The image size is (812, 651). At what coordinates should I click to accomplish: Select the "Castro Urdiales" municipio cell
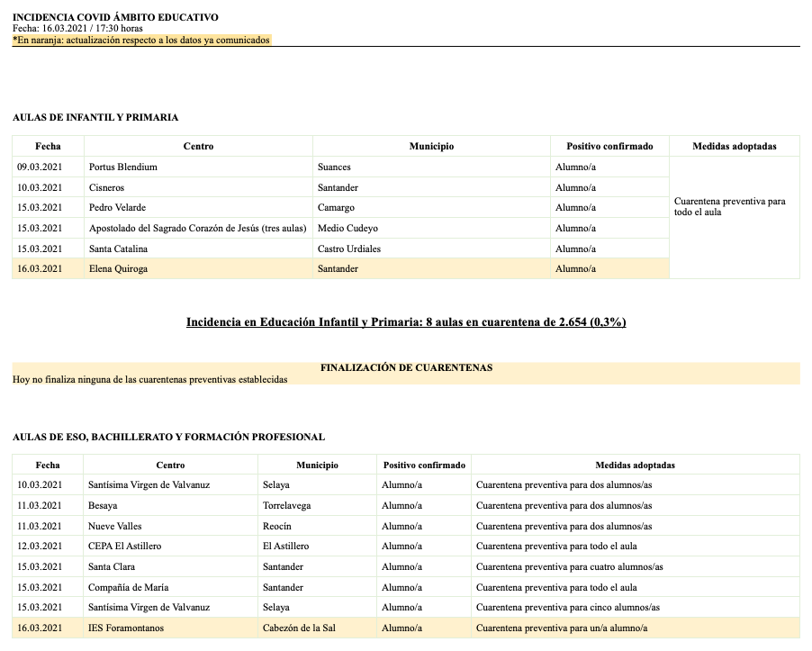[x=349, y=249]
